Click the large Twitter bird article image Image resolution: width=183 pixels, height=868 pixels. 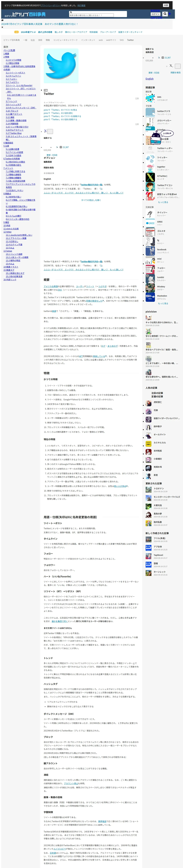click(61, 66)
